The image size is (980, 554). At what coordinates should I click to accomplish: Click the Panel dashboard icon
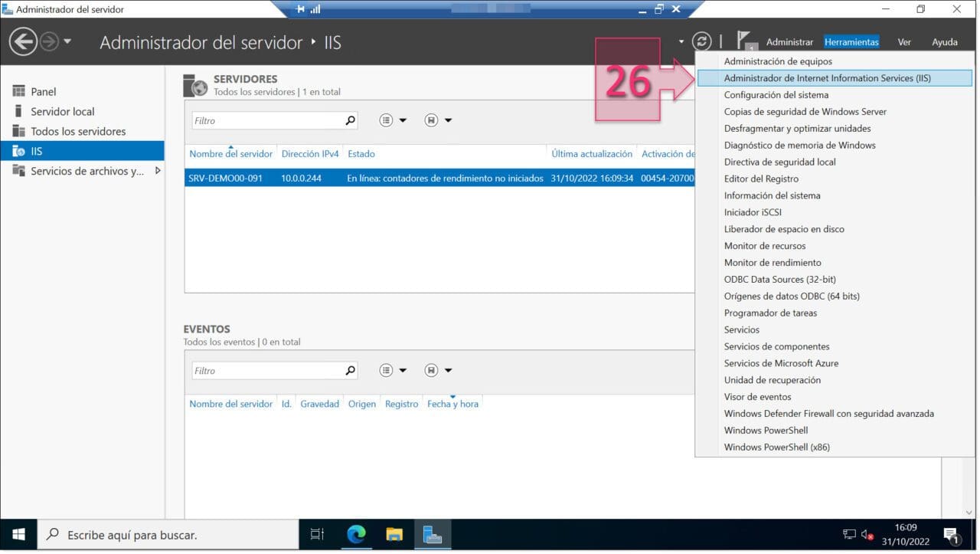[18, 91]
